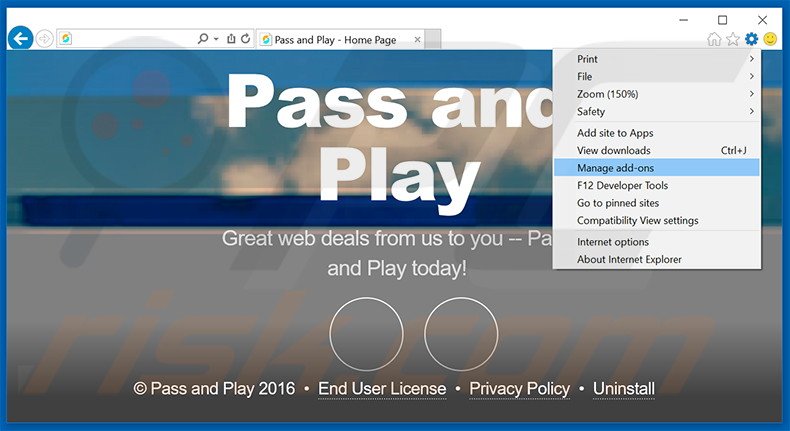The width and height of the screenshot is (790, 431).
Task: Click the right circle button on the page
Action: point(460,334)
